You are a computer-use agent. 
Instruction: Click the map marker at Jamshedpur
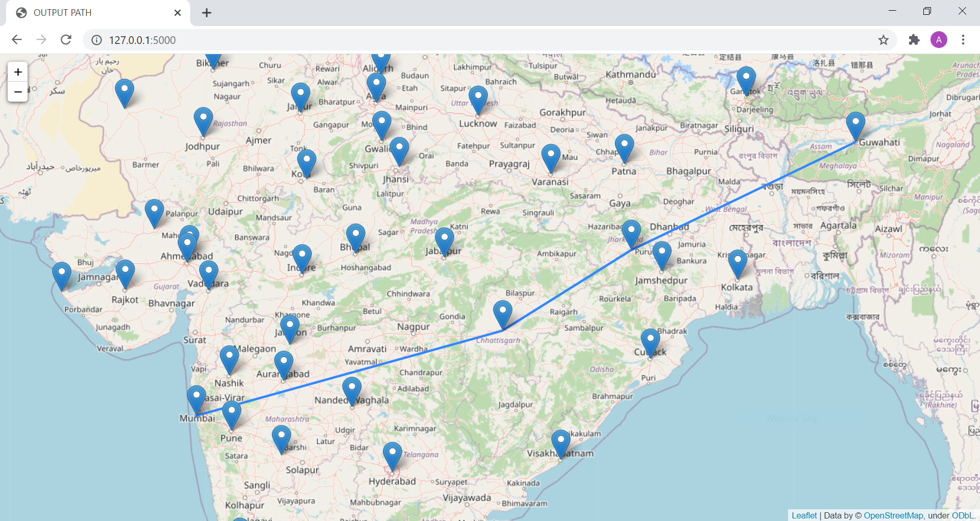[x=662, y=256]
